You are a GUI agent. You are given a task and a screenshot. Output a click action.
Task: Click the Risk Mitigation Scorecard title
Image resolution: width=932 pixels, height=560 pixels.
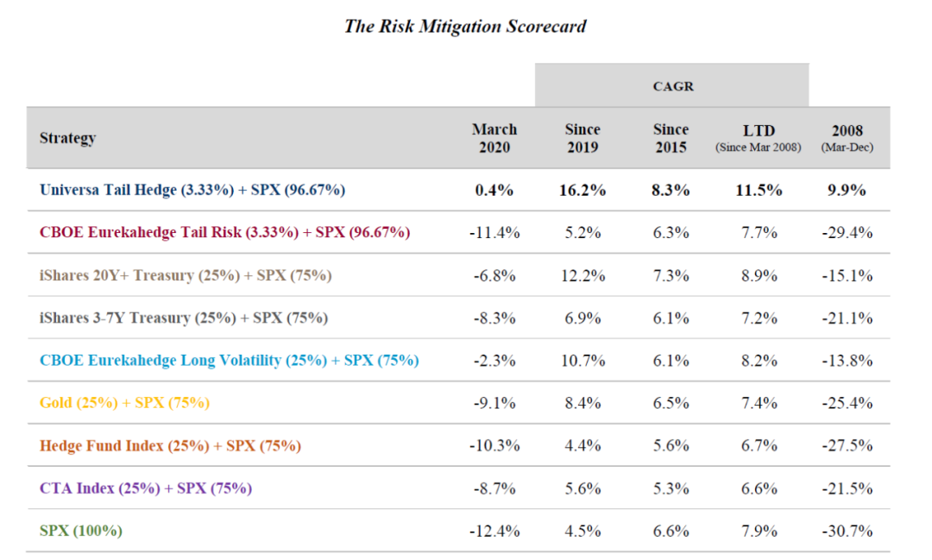coord(465,26)
